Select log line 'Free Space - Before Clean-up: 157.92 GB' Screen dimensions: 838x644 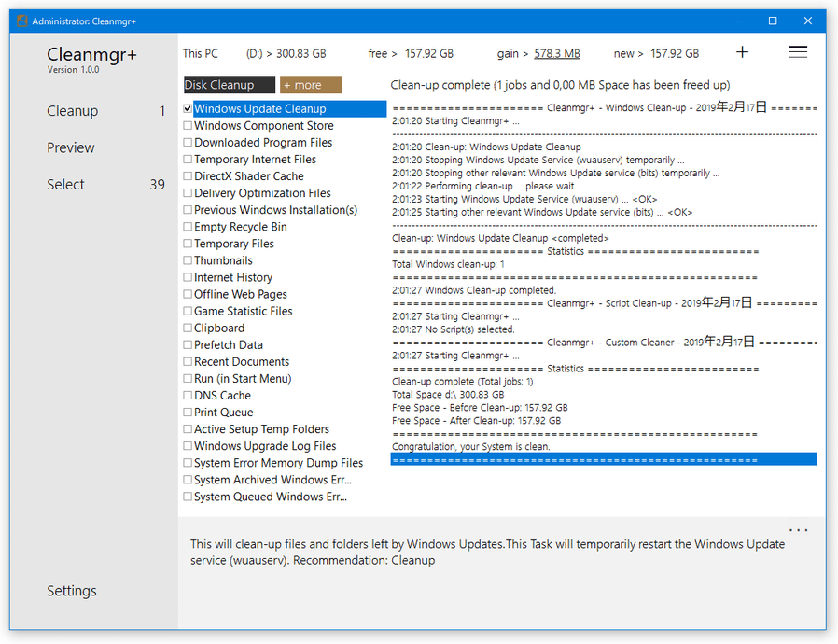480,407
